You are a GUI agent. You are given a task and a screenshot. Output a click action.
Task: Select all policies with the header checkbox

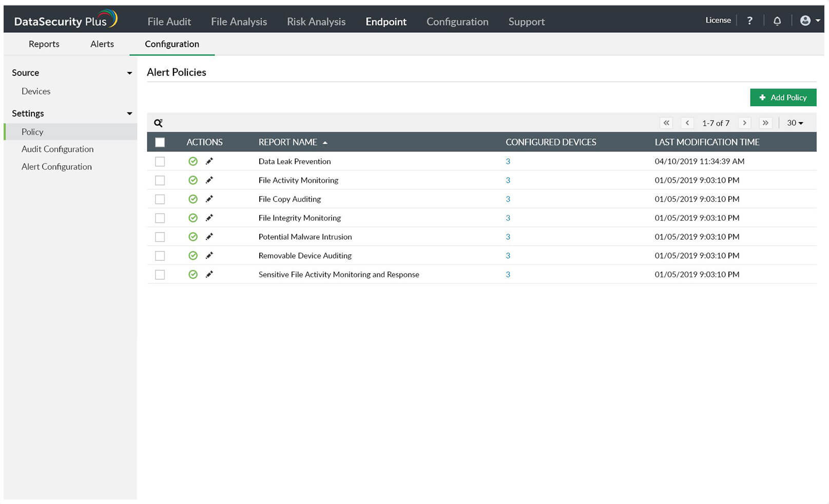[x=160, y=142]
